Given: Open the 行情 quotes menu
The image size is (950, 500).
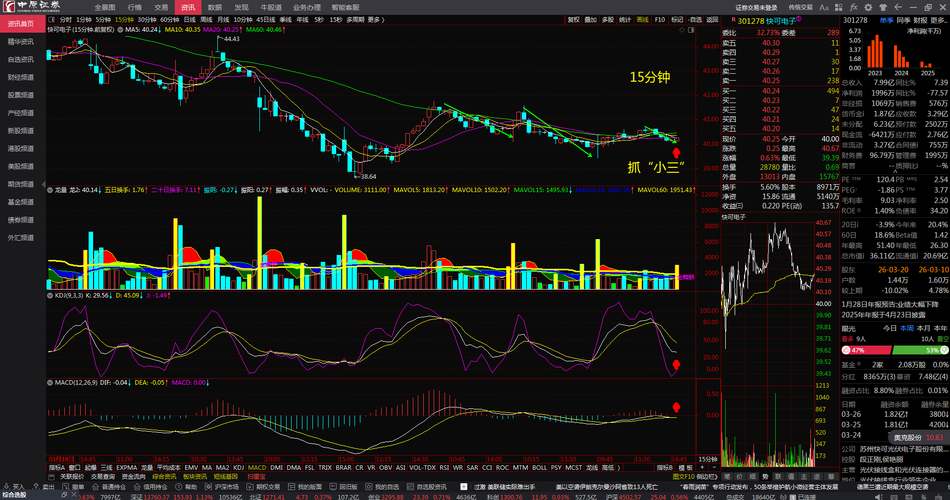Looking at the screenshot, I should (x=135, y=7).
